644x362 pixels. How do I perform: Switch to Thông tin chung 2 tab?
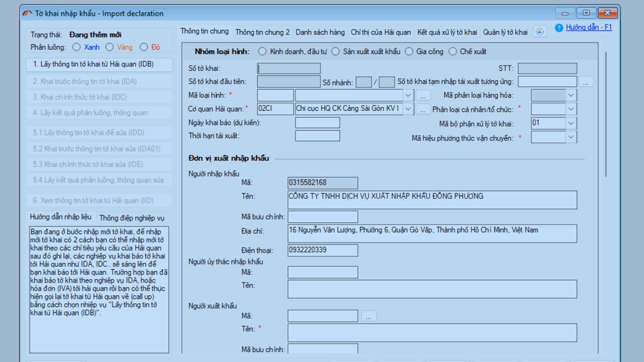pyautogui.click(x=262, y=32)
